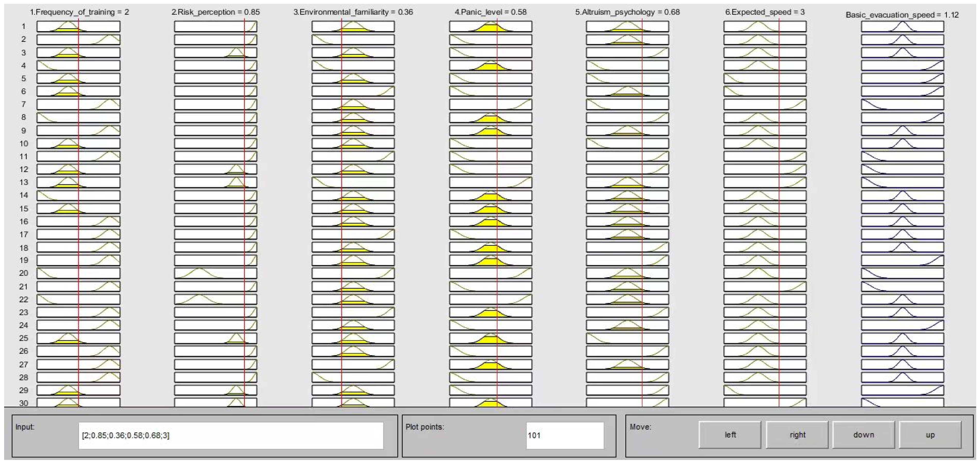
Task: Click rule 17 Environmental_familiarity membership plot
Action: [x=353, y=234]
